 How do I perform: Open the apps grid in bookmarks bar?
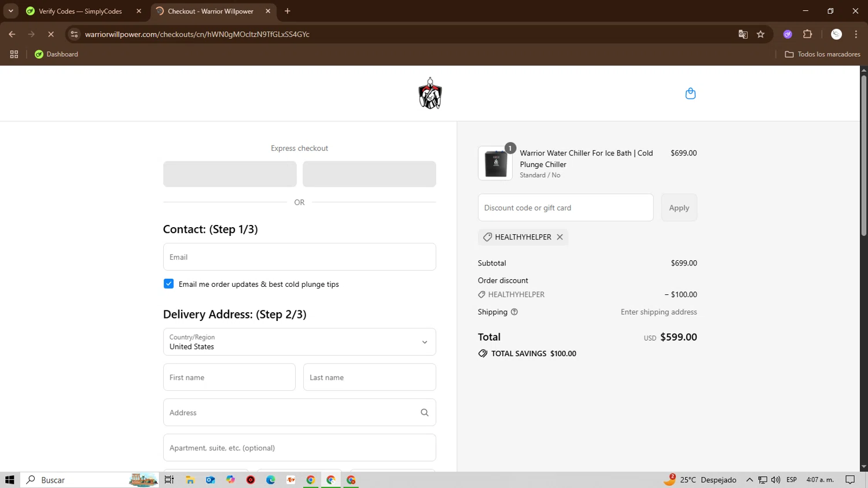14,54
